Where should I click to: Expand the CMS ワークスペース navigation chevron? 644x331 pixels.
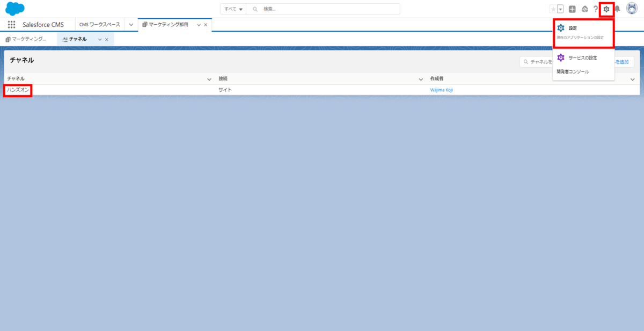[x=131, y=25]
